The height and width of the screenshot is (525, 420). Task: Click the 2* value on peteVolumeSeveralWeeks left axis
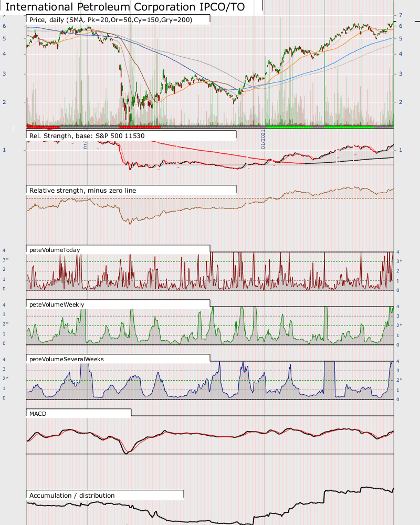click(x=6, y=379)
